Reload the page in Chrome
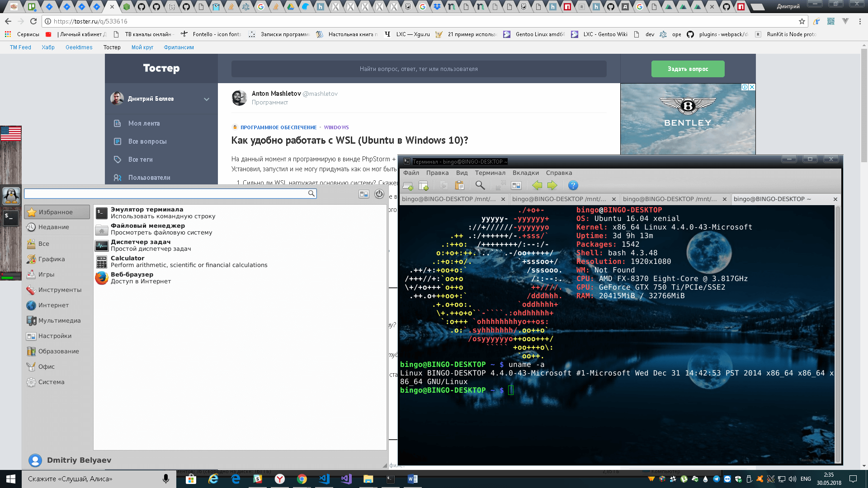Screen dimensions: 868x488 33,21
